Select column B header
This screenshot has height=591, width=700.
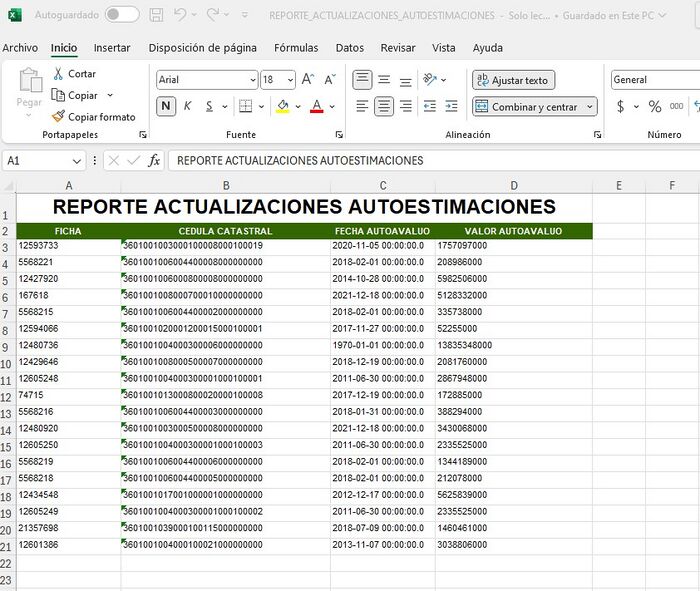click(x=226, y=186)
